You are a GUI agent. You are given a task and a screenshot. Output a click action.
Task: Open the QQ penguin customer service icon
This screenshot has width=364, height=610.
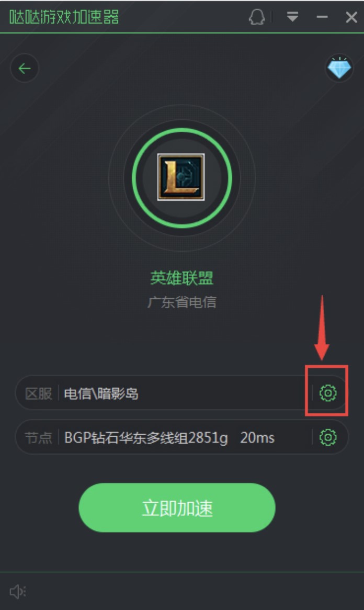[x=257, y=17]
